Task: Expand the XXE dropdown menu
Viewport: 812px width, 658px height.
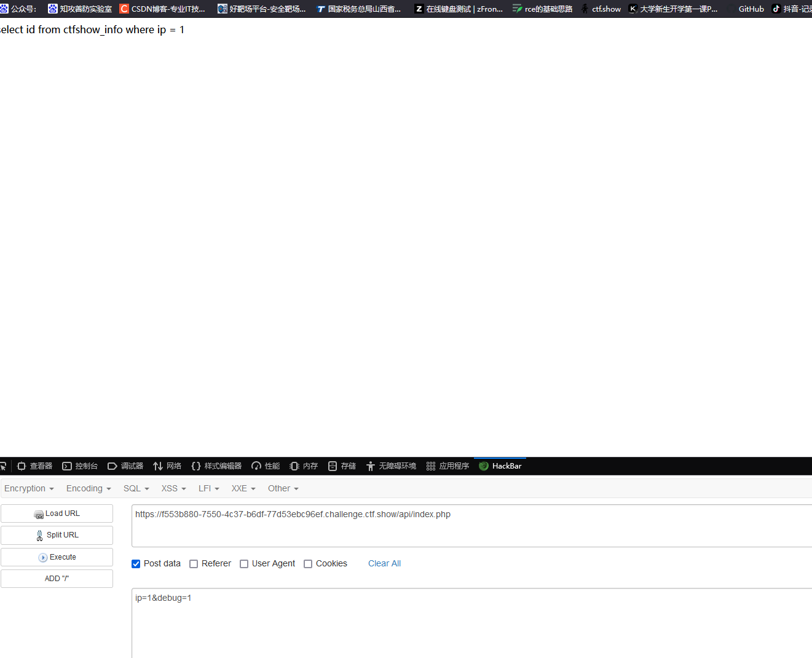Action: [243, 488]
